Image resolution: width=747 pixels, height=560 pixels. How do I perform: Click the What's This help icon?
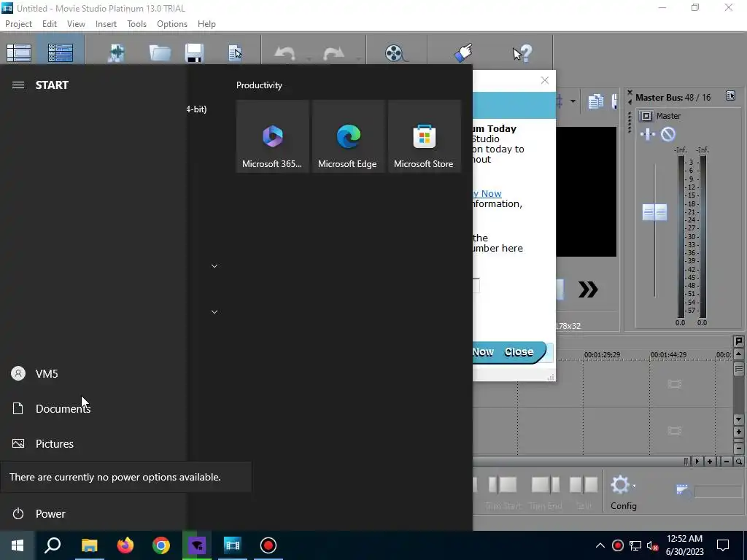(x=522, y=52)
